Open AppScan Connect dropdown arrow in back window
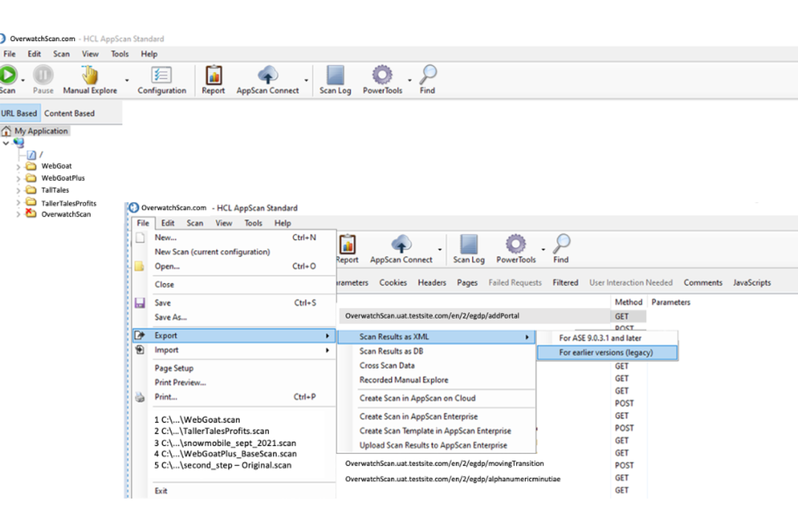The image size is (798, 532). [306, 80]
